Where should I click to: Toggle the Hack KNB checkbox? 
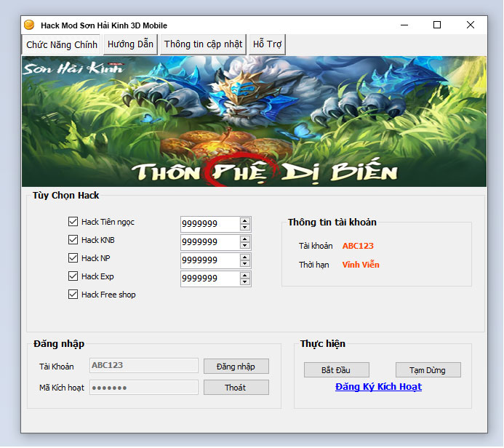tap(73, 240)
